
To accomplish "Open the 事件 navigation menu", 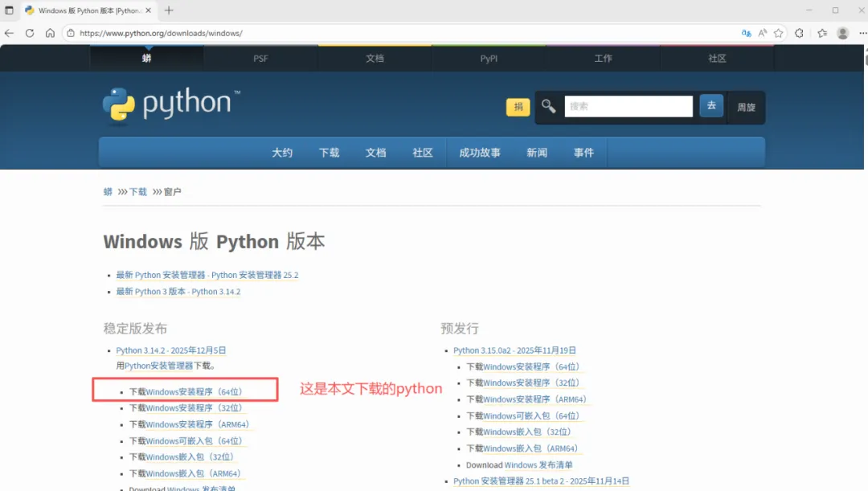I will pyautogui.click(x=583, y=153).
